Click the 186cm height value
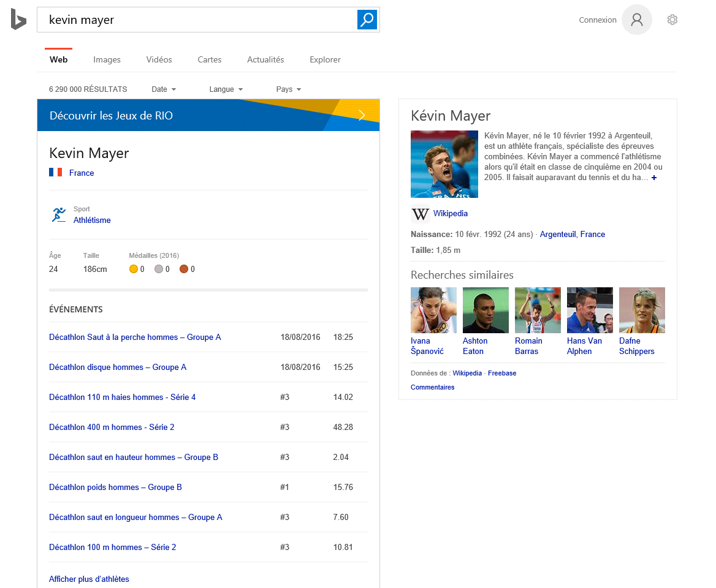The height and width of the screenshot is (588, 716). coord(95,269)
